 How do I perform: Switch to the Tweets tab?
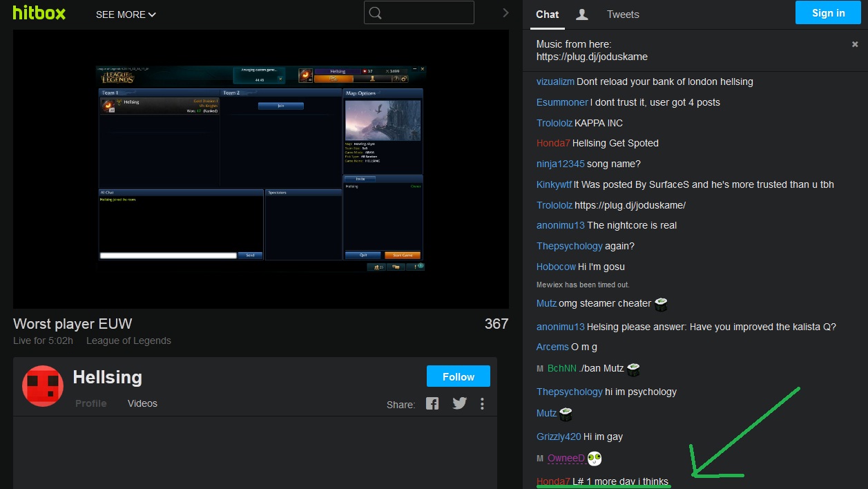(623, 15)
